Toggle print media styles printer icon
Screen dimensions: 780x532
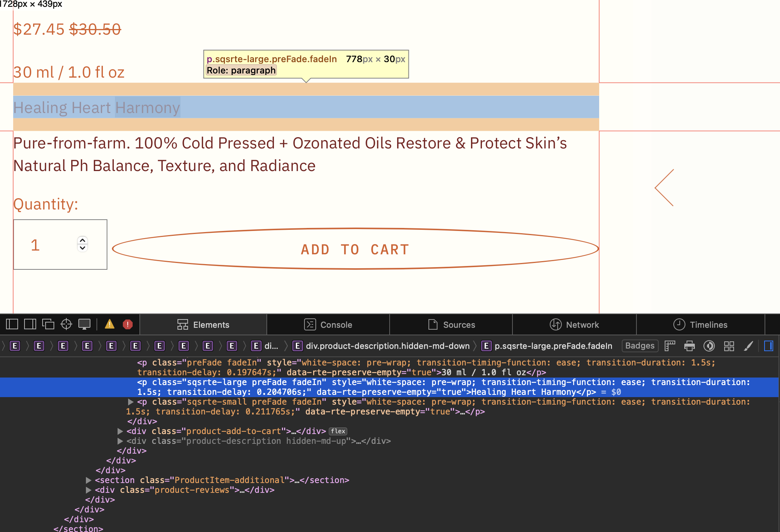(x=690, y=346)
